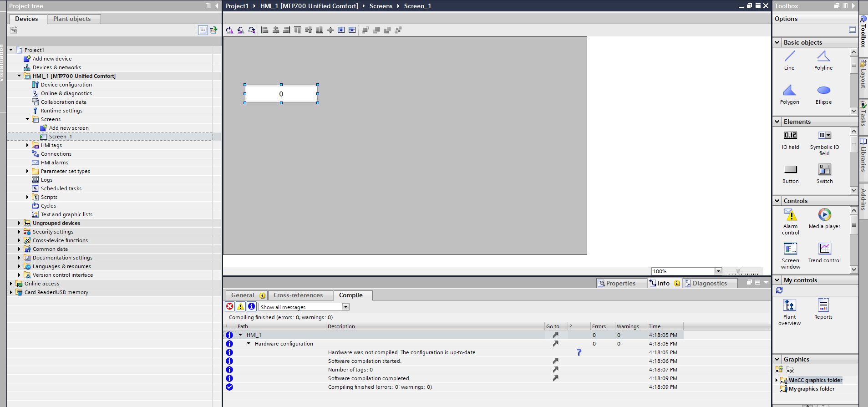This screenshot has width=868, height=407.
Task: Collapse the Controls toolbox section
Action: pyautogui.click(x=777, y=201)
